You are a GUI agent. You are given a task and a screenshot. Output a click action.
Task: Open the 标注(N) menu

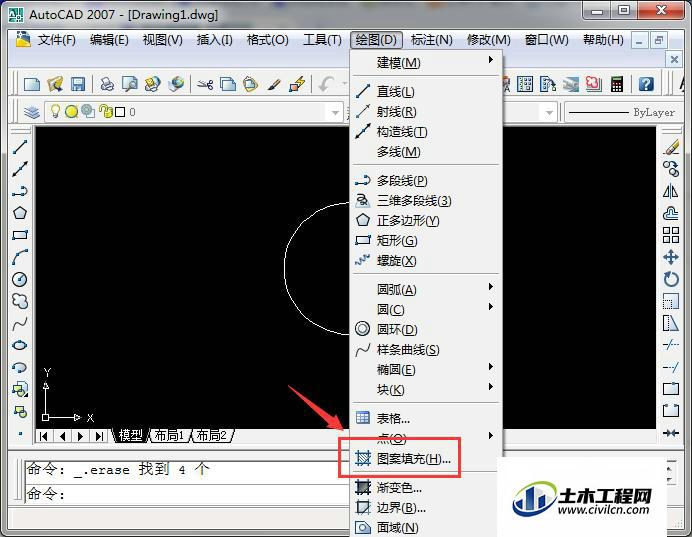coord(432,40)
